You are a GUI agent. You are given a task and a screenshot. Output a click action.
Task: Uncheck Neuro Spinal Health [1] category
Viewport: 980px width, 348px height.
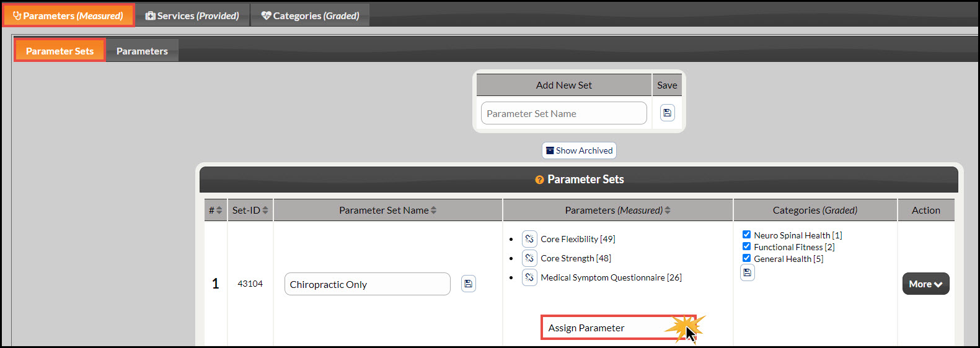[746, 235]
